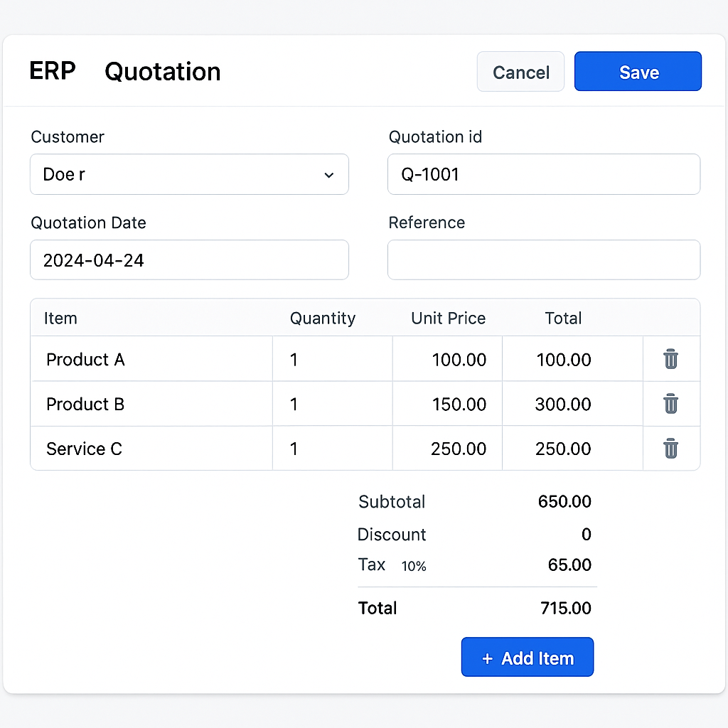This screenshot has height=728, width=728.
Task: Click Product B total 300.00
Action: pos(563,405)
